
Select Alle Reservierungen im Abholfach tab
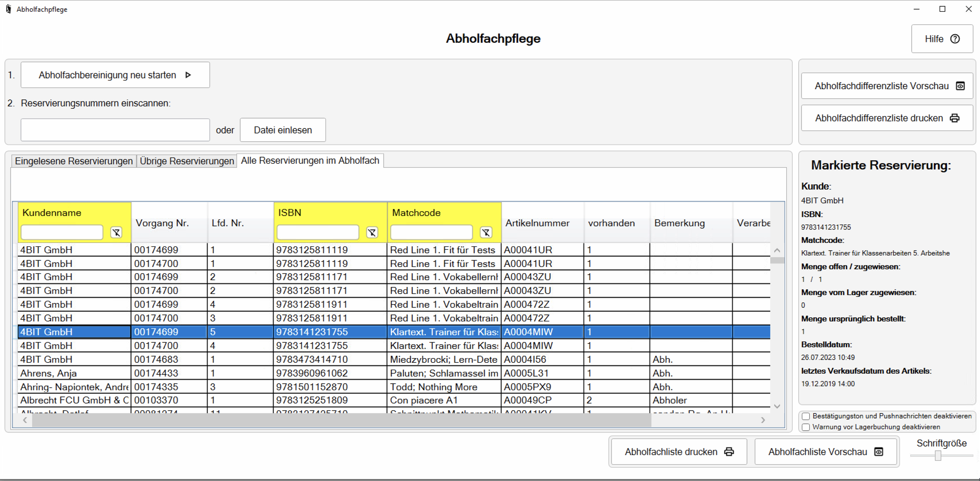[x=310, y=161]
